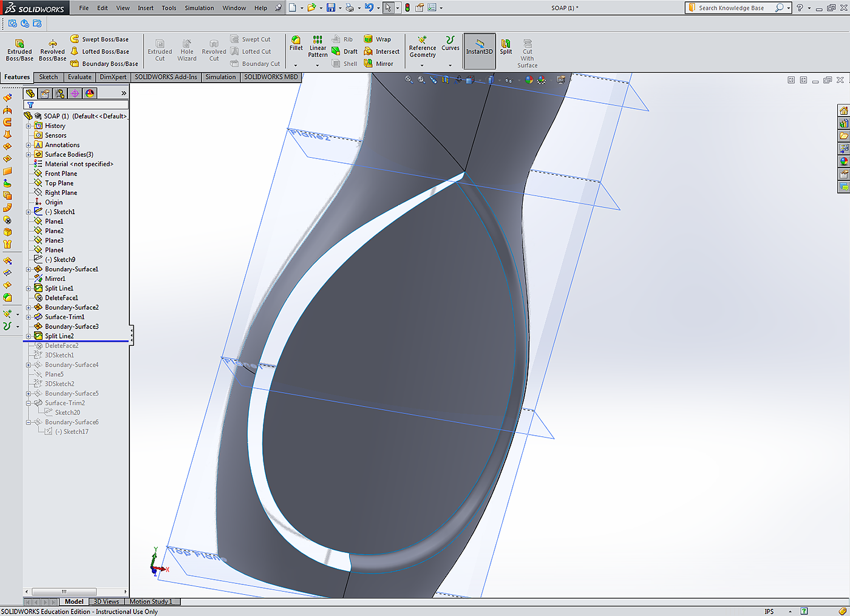Click the Wrap feature icon
The height and width of the screenshot is (616, 850).
369,39
